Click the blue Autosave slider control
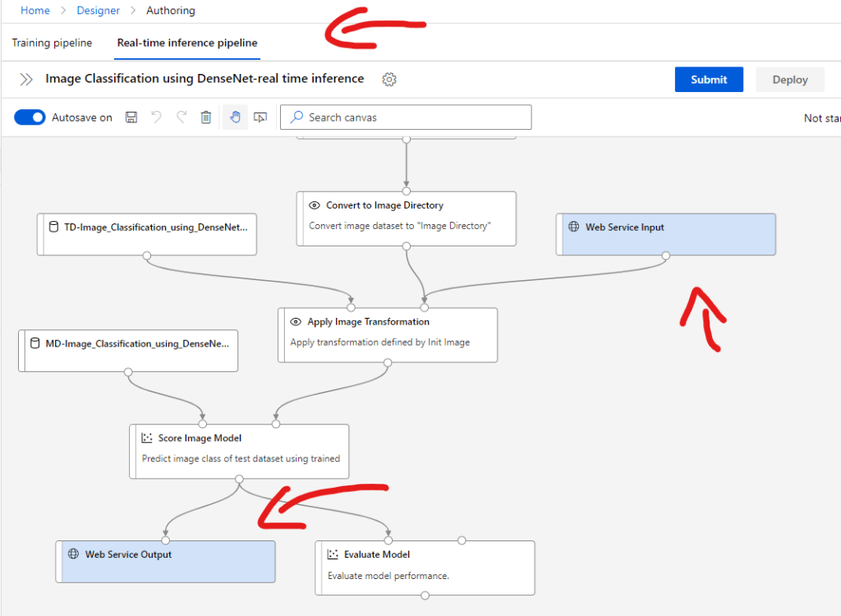841x616 pixels. click(x=30, y=117)
